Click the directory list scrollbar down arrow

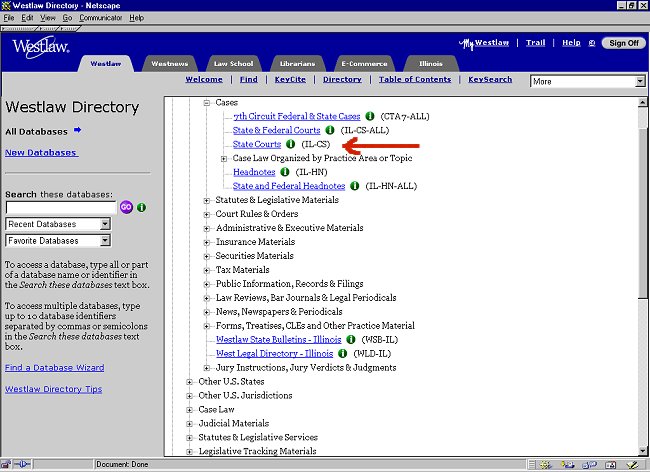click(642, 451)
